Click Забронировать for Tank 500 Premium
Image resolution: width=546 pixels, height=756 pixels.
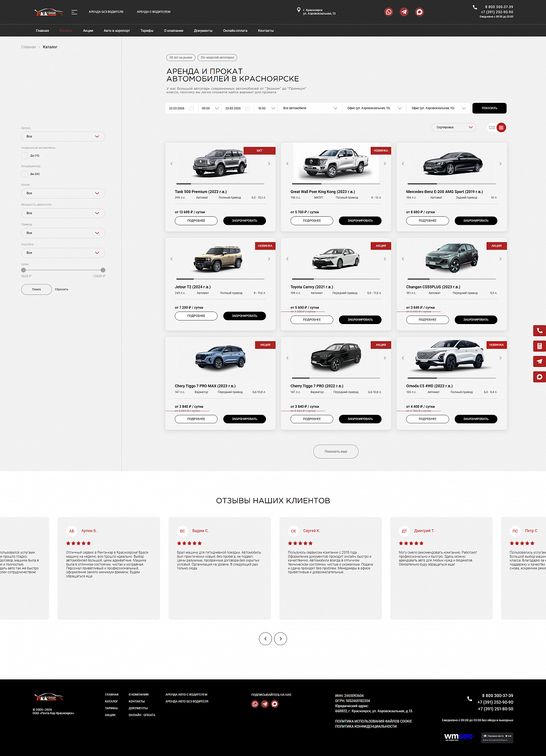pos(245,221)
